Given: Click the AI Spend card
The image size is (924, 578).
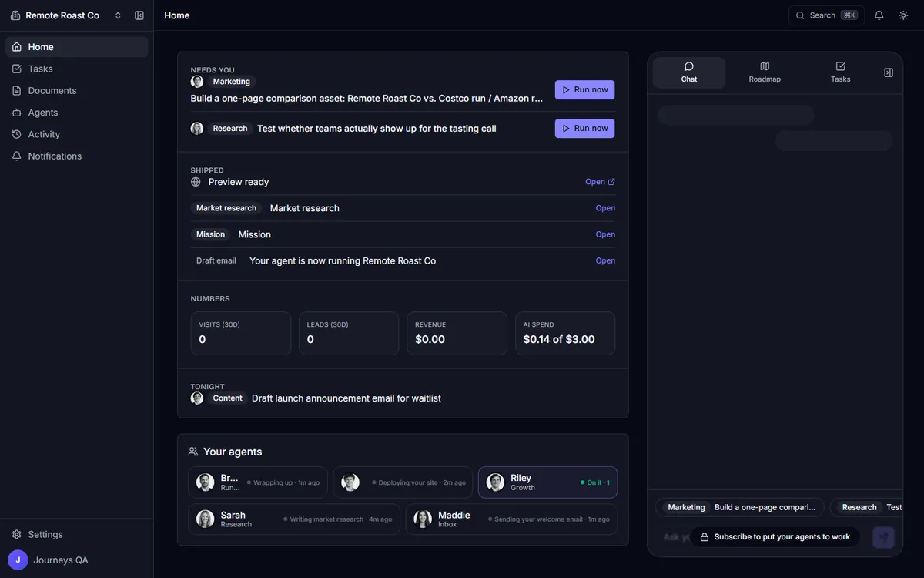Looking at the screenshot, I should pyautogui.click(x=565, y=333).
